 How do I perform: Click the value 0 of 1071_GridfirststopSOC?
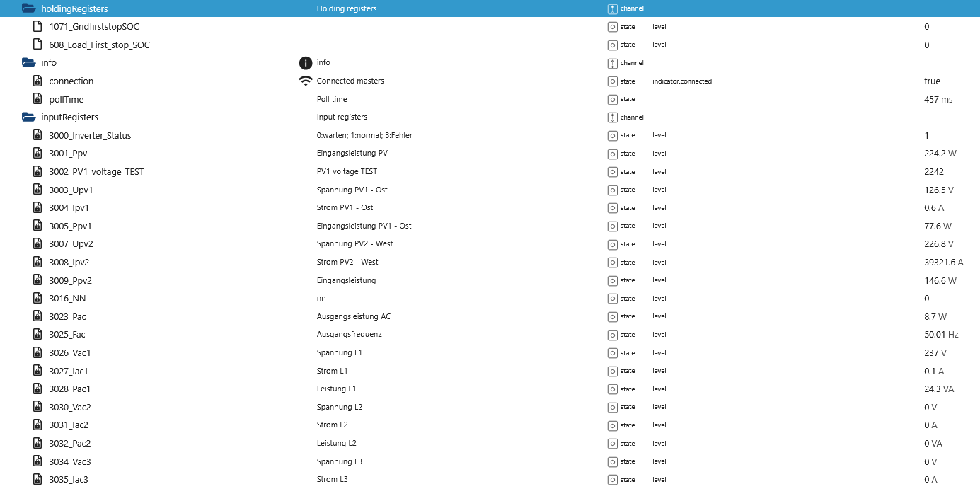[927, 26]
